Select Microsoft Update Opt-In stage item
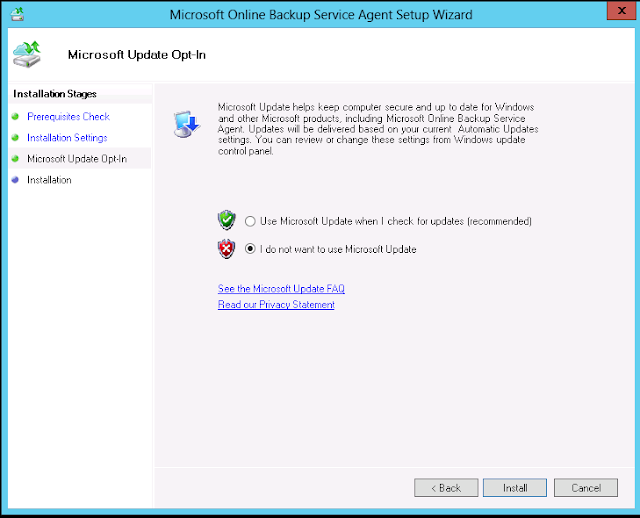 [77, 159]
